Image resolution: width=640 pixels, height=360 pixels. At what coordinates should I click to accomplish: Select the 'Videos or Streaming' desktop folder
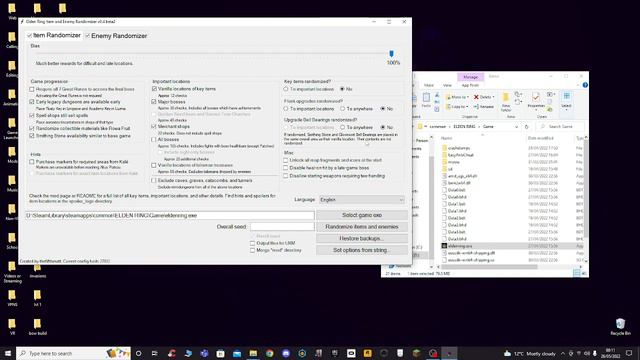pos(12,272)
